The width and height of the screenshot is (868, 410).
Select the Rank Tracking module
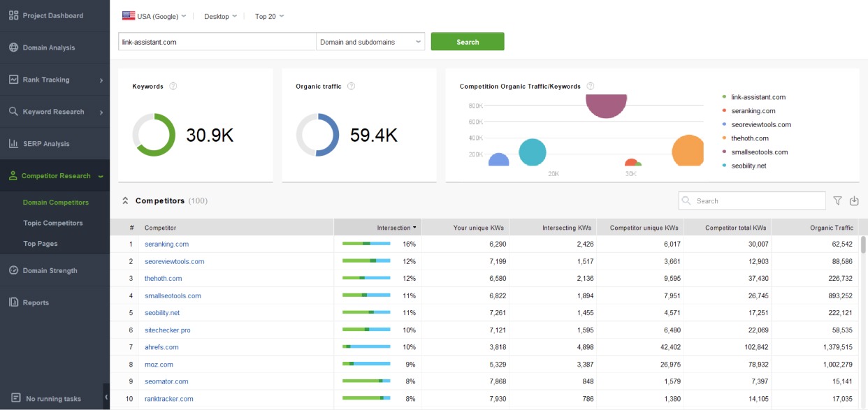[x=44, y=79]
